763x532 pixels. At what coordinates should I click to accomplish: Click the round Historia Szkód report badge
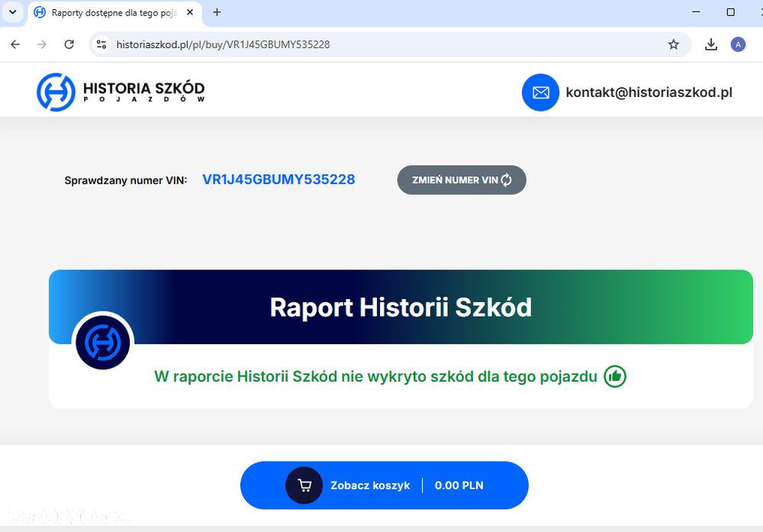[103, 342]
